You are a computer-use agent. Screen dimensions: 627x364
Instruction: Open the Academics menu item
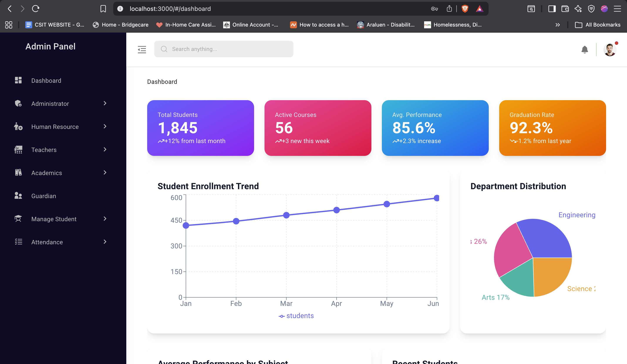point(47,173)
